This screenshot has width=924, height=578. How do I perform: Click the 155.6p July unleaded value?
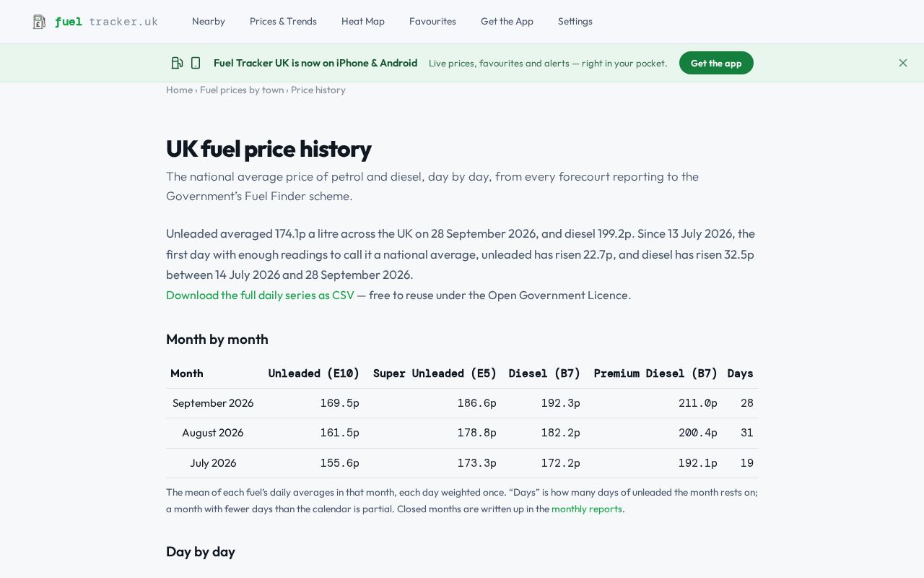[339, 463]
